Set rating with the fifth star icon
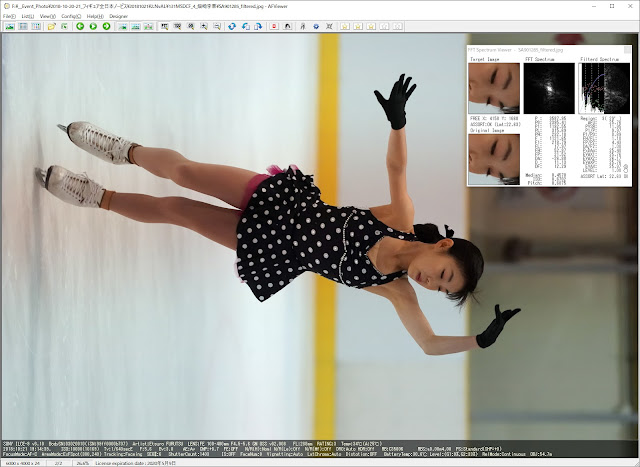640x467 pixels. pos(397,26)
